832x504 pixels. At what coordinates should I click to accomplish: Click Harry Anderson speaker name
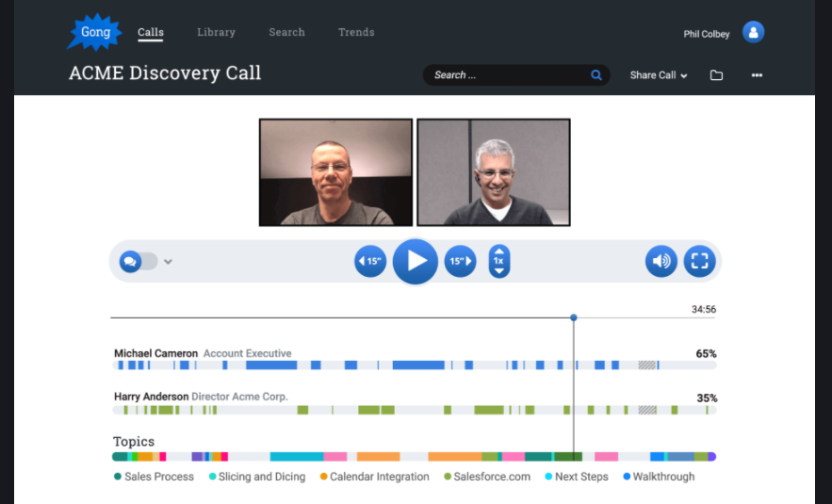point(151,397)
